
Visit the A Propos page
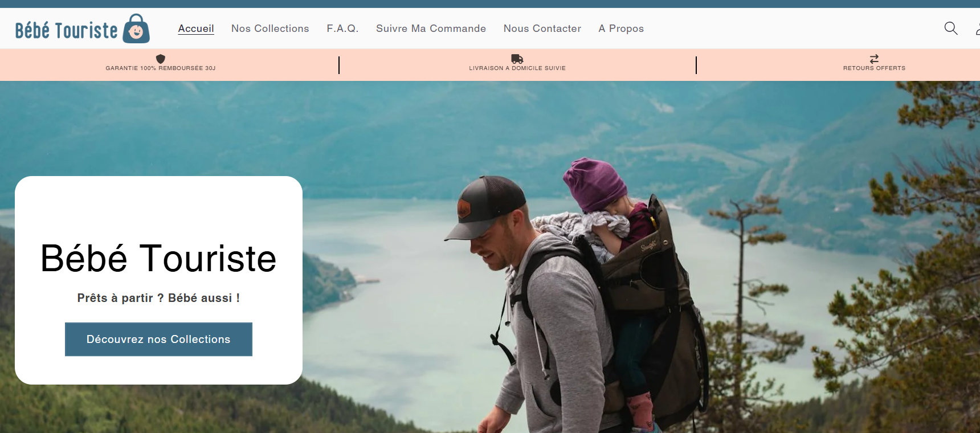pos(621,28)
